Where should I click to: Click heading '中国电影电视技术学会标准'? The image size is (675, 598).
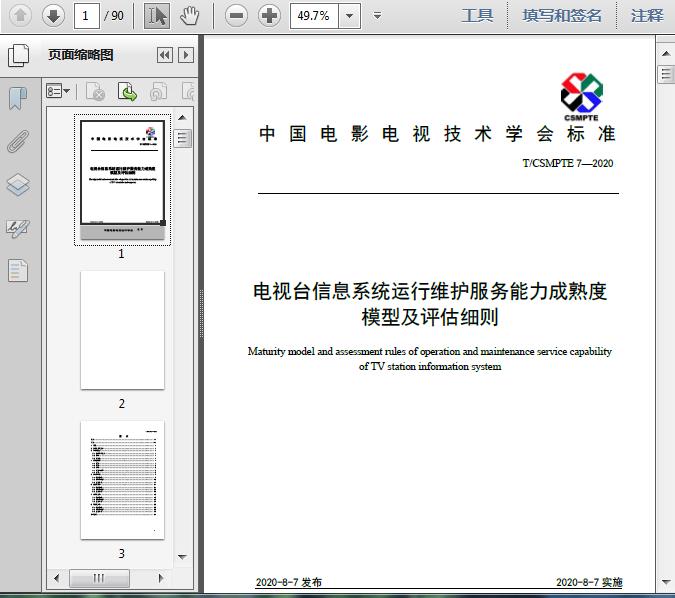point(437,134)
